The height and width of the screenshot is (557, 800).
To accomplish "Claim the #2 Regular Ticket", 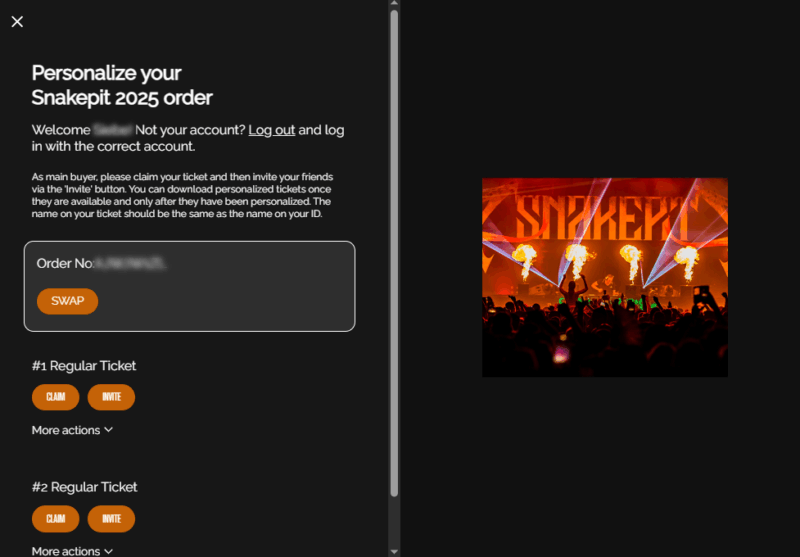I will coord(55,519).
